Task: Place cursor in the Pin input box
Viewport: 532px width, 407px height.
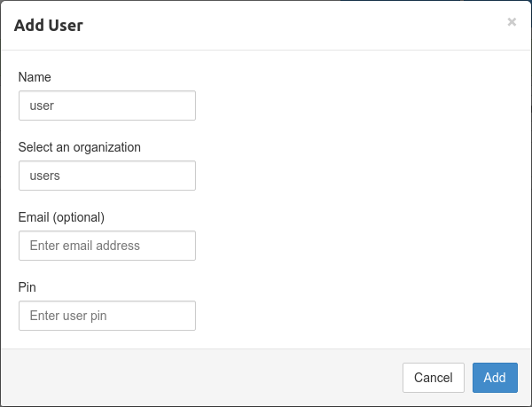Action: pyautogui.click(x=107, y=316)
